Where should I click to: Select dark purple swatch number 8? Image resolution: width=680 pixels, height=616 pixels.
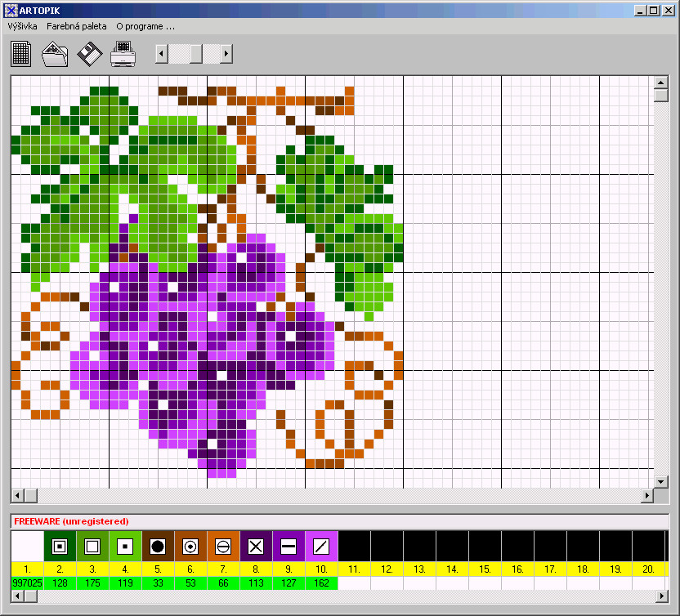click(x=256, y=547)
